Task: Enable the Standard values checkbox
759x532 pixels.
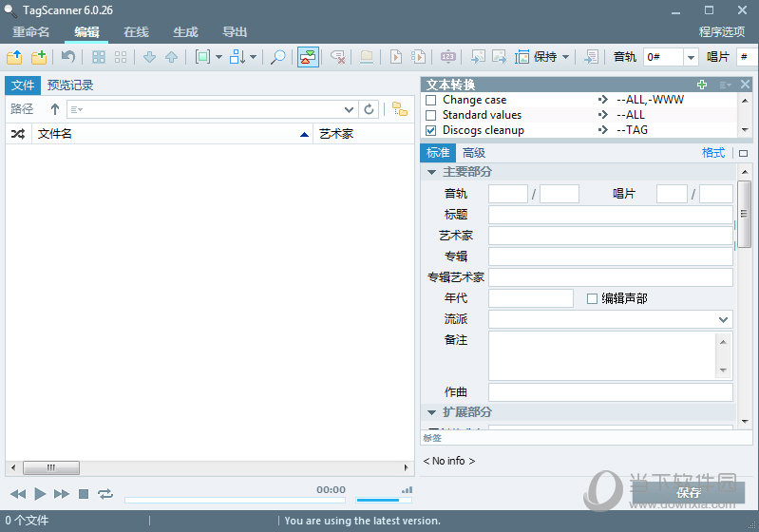Action: point(431,116)
